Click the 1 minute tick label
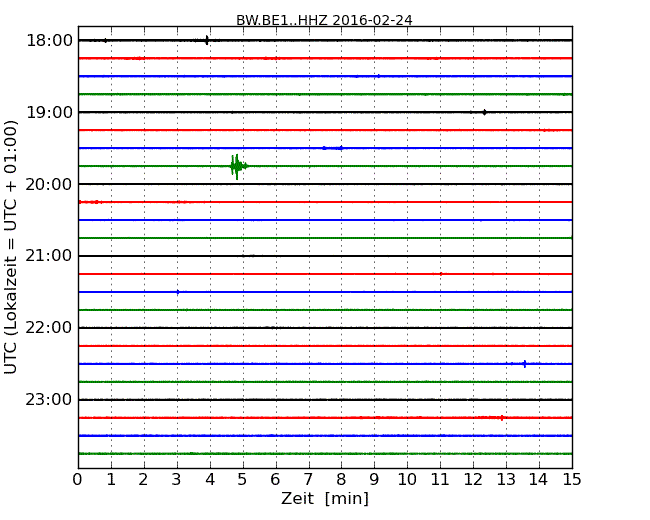This screenshot has height=520, width=650. click(111, 479)
